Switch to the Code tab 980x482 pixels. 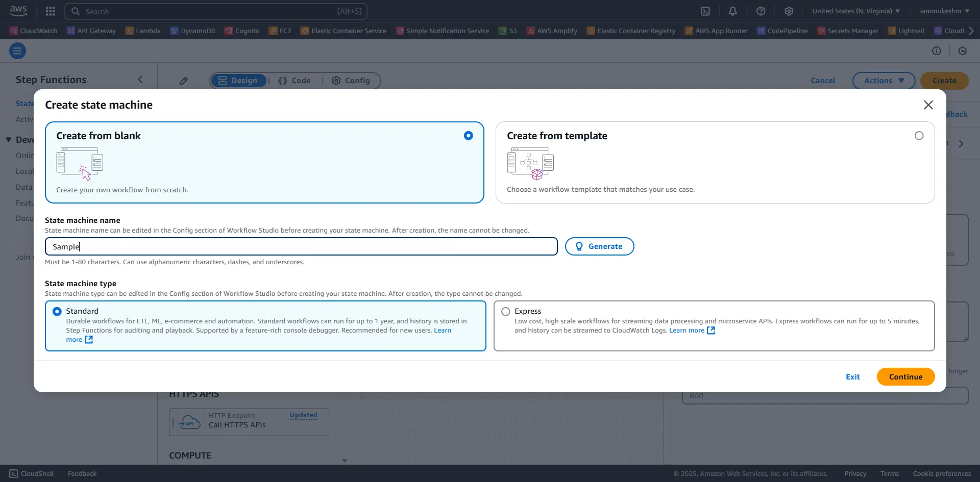click(295, 81)
